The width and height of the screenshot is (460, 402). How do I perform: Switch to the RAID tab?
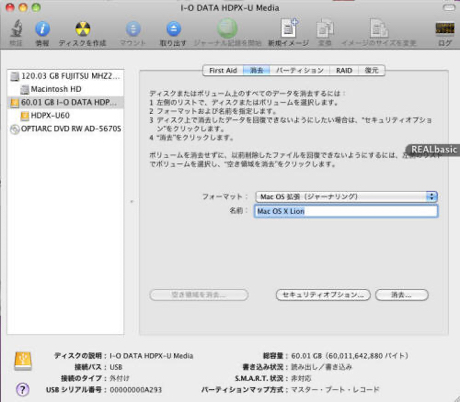(x=344, y=70)
